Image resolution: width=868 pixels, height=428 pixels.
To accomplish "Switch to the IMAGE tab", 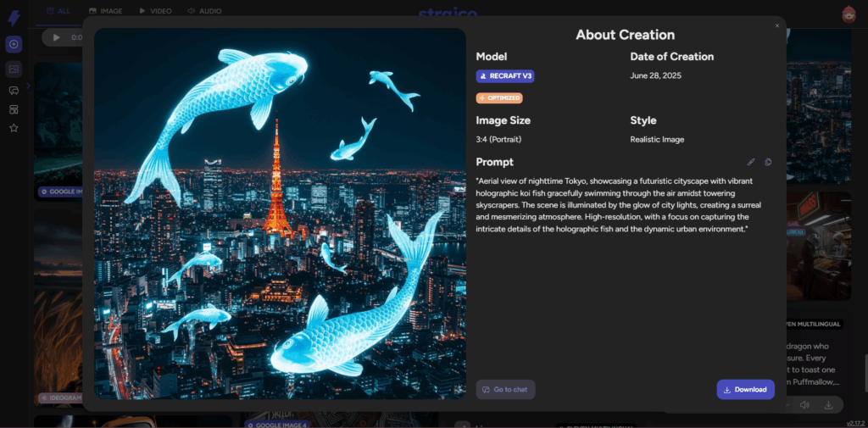I will tap(105, 11).
